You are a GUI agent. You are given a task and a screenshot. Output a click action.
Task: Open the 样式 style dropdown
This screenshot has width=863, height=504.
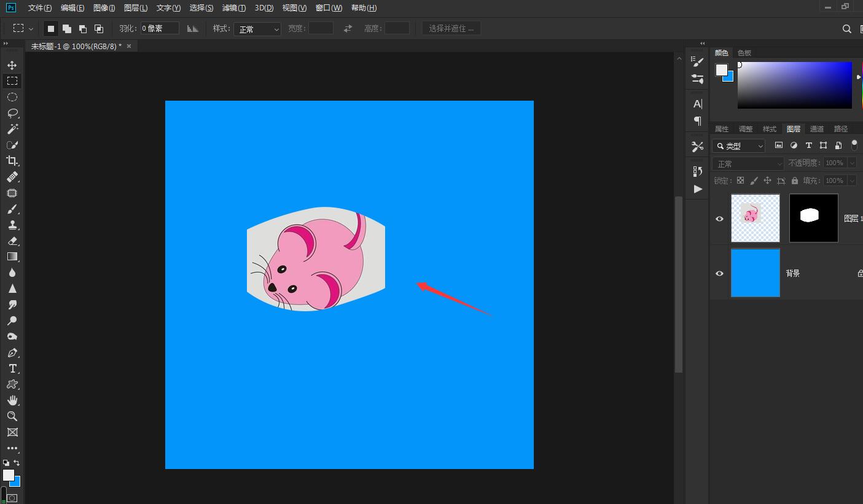click(x=257, y=29)
